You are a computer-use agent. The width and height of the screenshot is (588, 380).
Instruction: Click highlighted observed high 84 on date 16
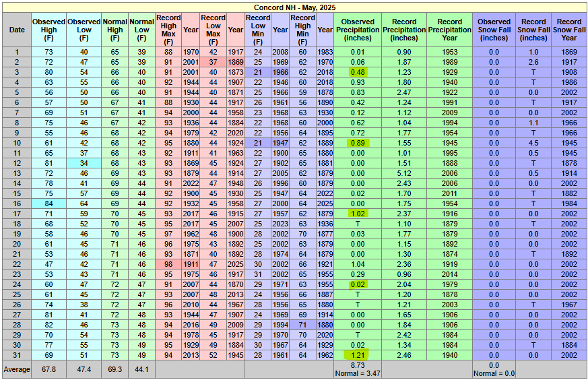48,203
